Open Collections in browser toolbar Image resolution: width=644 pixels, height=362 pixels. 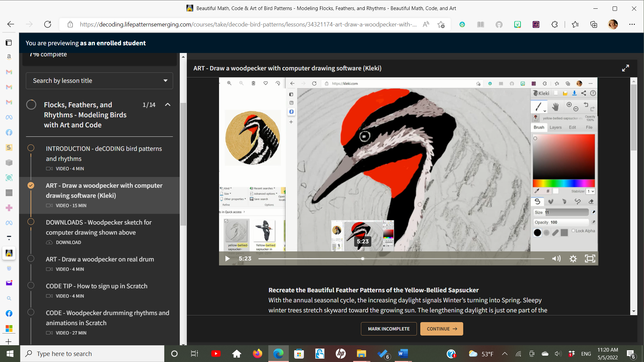(x=594, y=24)
